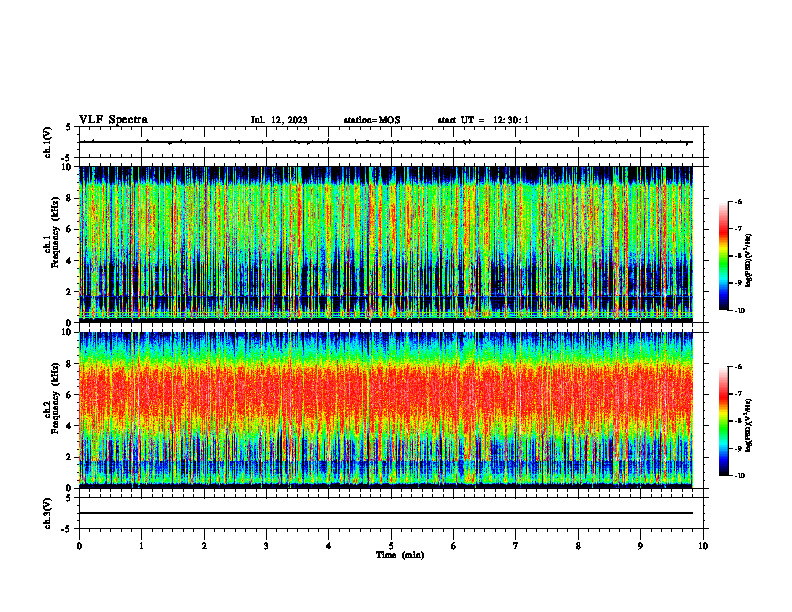The image size is (792, 612).
Task: Click the 'VLF Spectra' title text
Action: (x=113, y=120)
